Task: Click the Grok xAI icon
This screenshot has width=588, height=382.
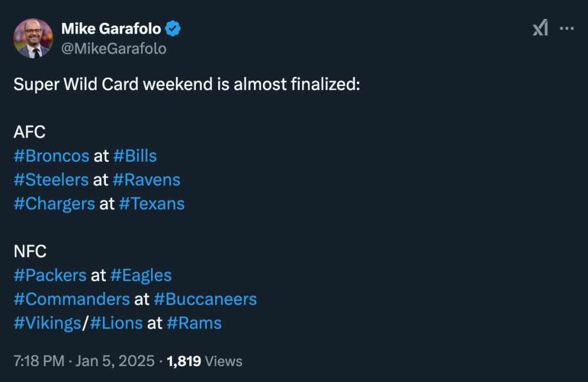Action: point(540,28)
